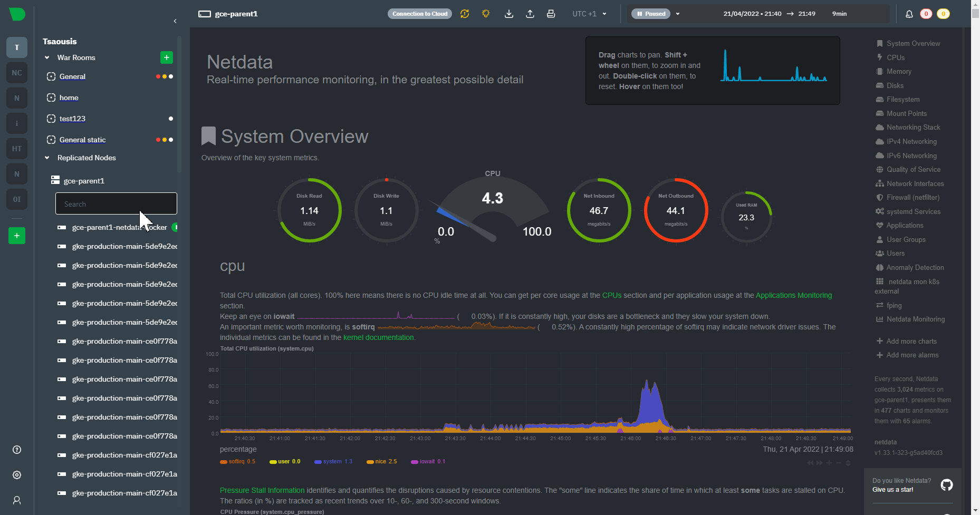
Task: Toggle user dimension in chart legend
Action: click(285, 462)
